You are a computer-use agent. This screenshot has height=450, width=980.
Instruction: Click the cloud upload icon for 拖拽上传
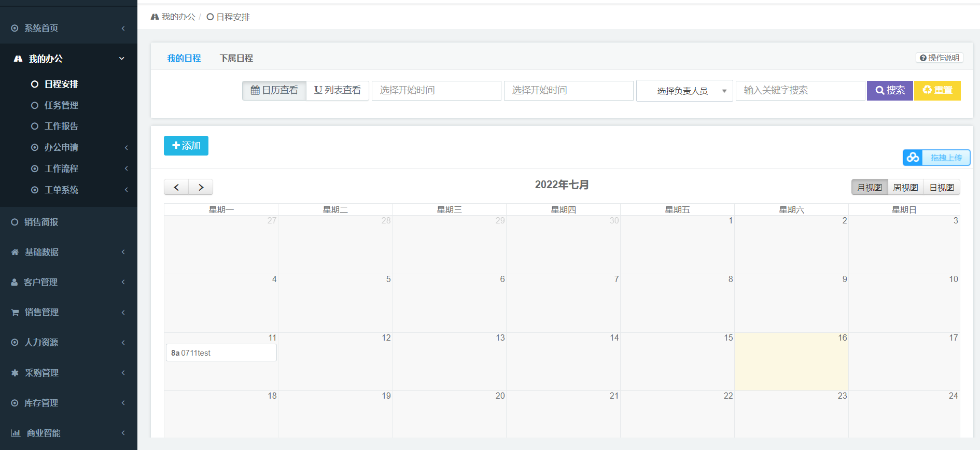(x=913, y=158)
